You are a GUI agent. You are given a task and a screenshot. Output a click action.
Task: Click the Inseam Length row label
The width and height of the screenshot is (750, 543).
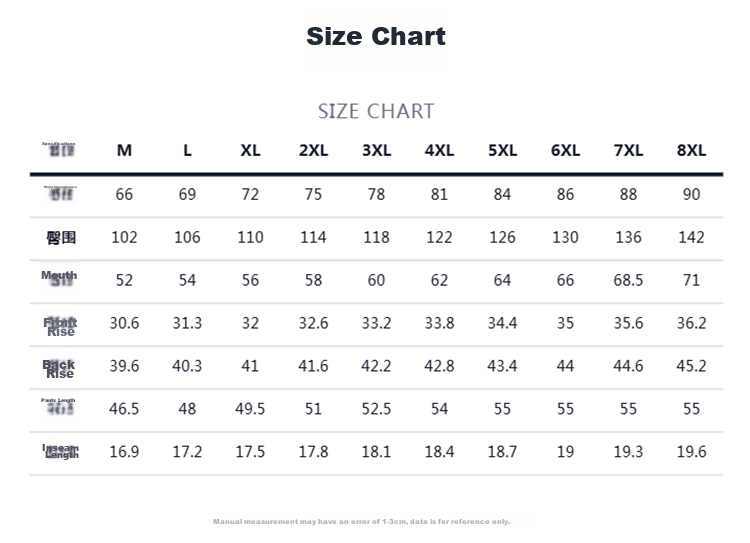(61, 451)
